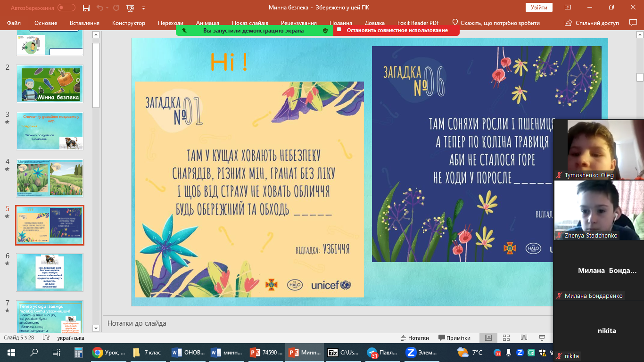The image size is (644, 362).
Task: Click the Save floppy disk icon
Action: [86, 8]
